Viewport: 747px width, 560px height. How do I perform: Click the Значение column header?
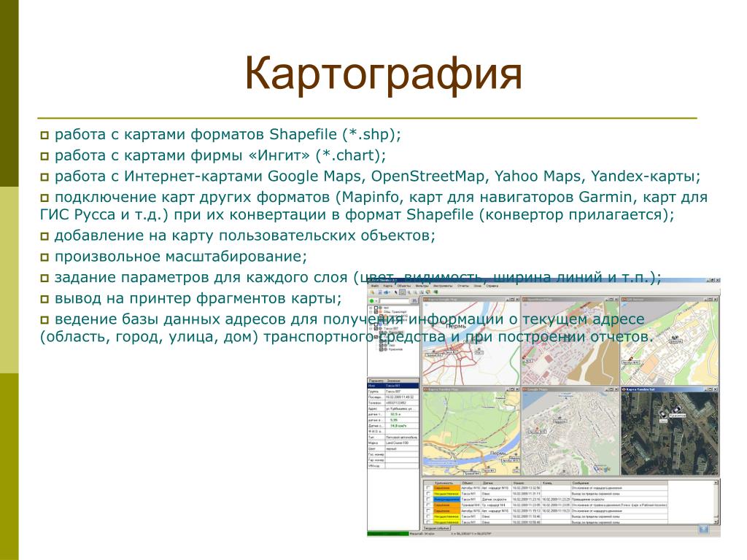click(x=402, y=381)
